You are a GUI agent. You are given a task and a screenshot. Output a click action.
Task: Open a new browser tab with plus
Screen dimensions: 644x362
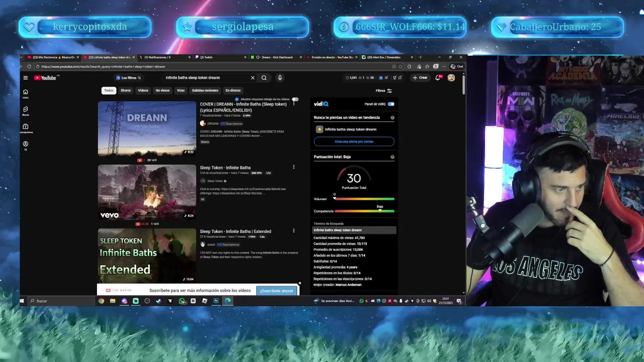[421, 57]
